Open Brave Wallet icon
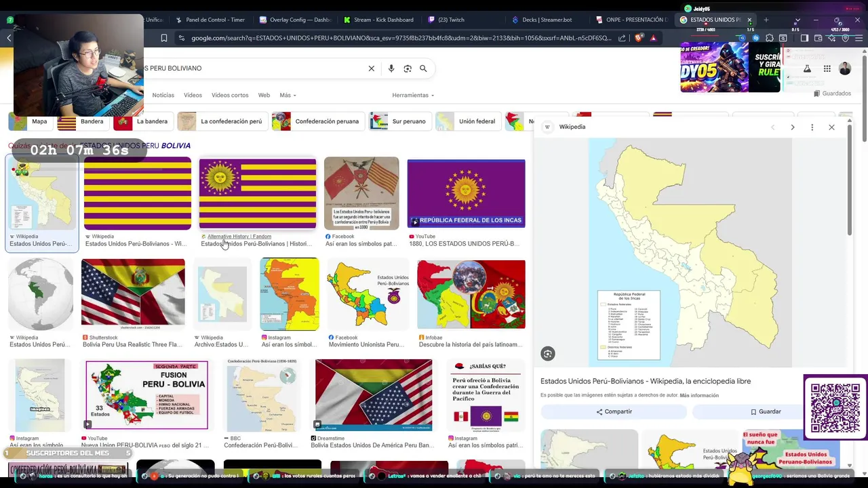 (818, 38)
